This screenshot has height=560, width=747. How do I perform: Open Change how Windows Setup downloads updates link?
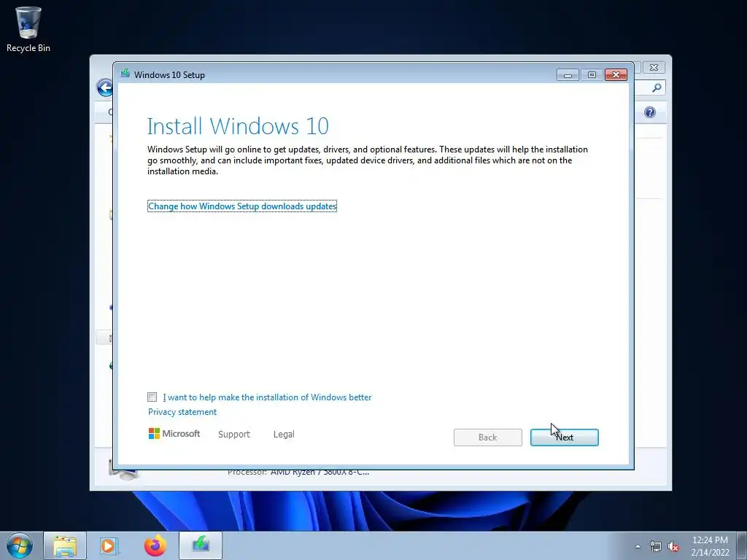point(242,206)
